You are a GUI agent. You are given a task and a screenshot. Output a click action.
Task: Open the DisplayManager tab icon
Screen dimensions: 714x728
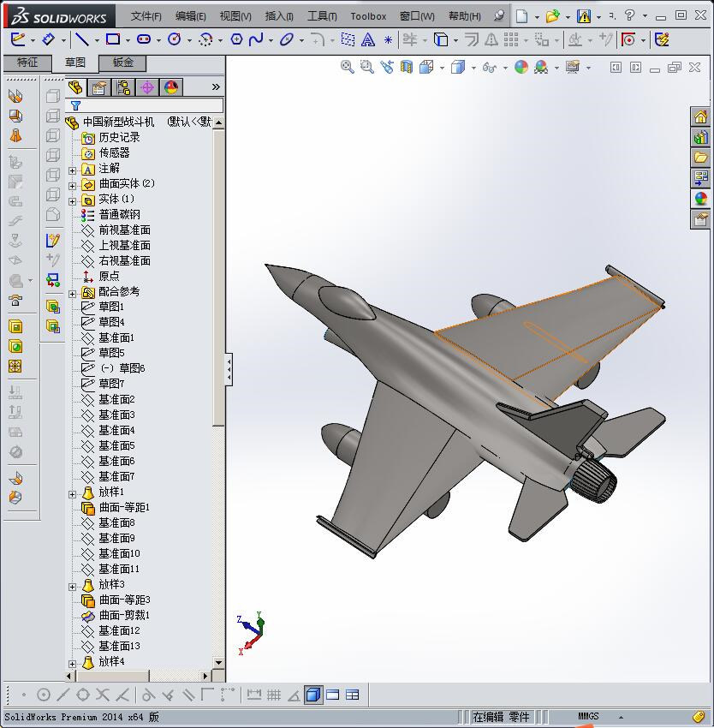tap(171, 87)
